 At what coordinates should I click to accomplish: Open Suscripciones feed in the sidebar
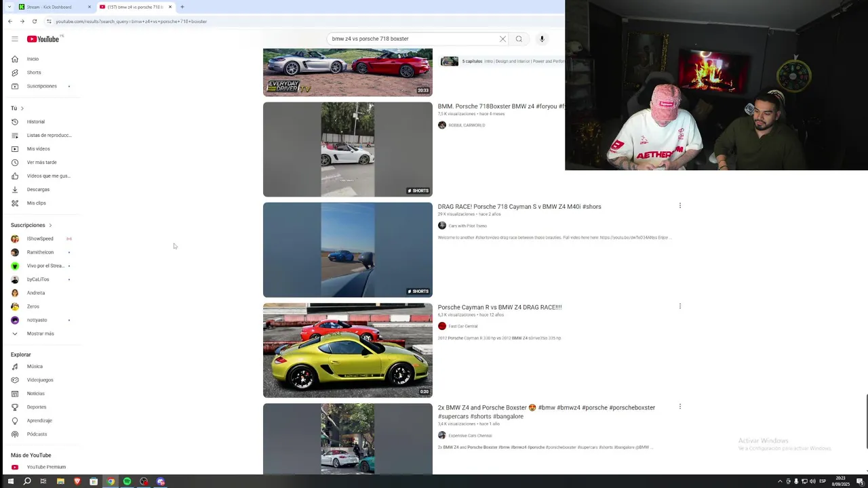[41, 86]
